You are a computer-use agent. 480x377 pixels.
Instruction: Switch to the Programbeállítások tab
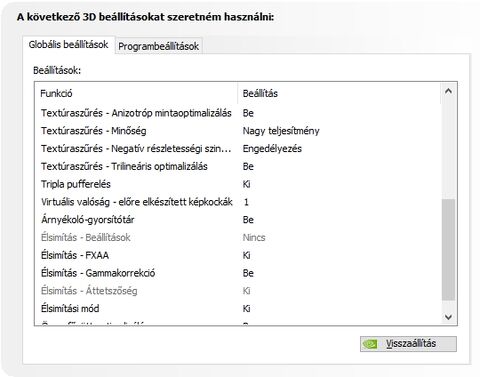tap(159, 46)
